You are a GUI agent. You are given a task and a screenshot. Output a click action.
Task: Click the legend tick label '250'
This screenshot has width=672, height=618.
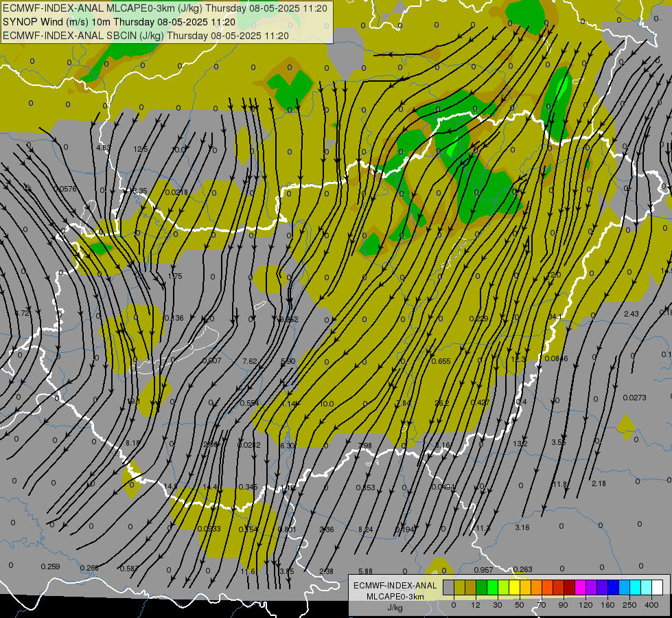click(629, 605)
